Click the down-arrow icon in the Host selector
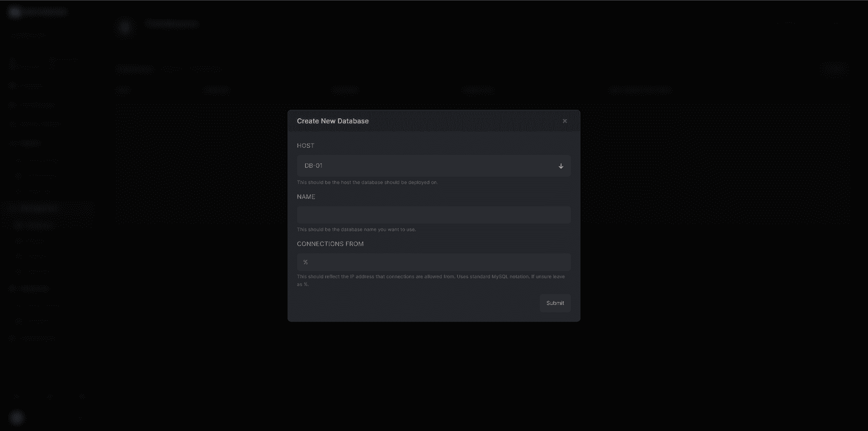Image resolution: width=868 pixels, height=431 pixels. click(561, 166)
